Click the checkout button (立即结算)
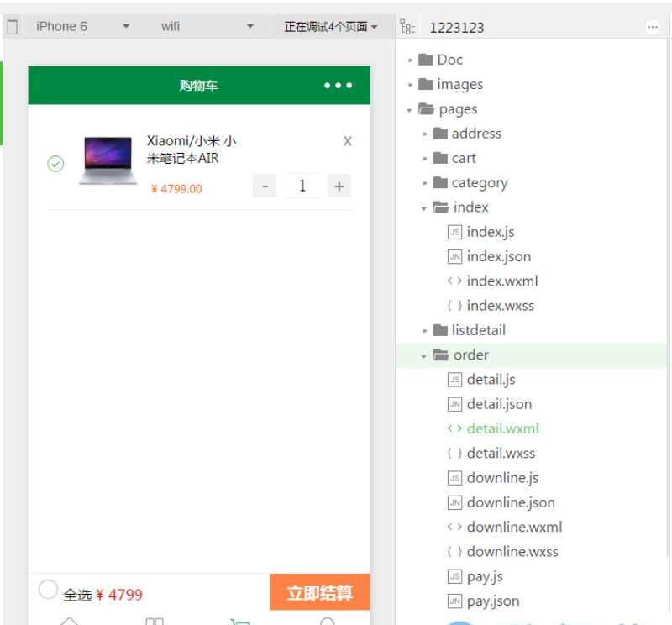This screenshot has height=625, width=672. [x=319, y=593]
